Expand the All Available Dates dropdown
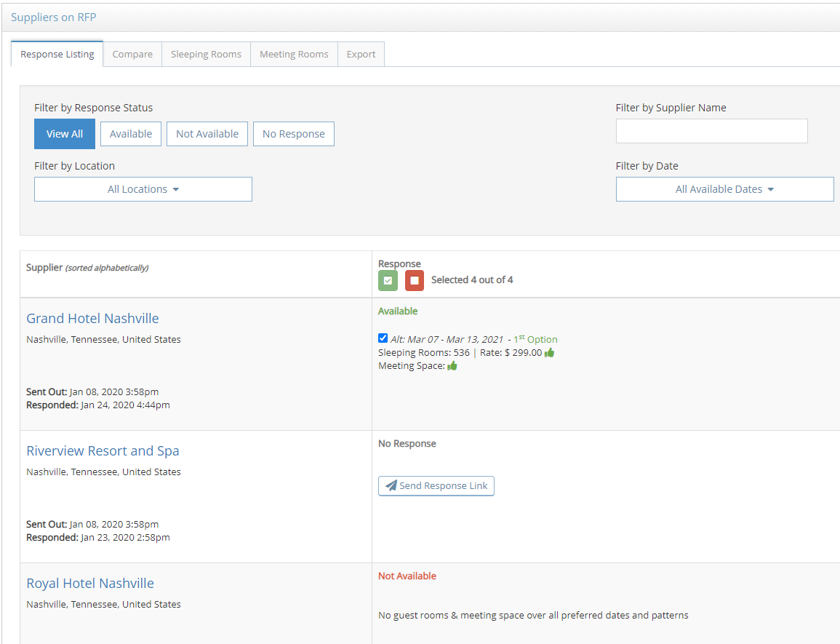 point(724,189)
